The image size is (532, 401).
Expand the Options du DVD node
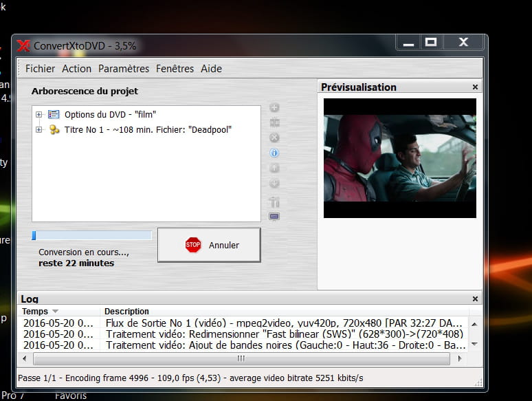pos(38,114)
